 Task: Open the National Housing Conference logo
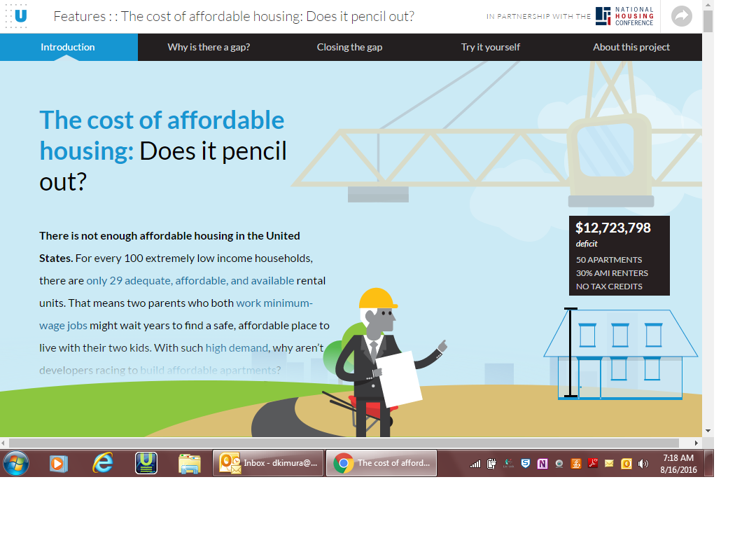coord(624,15)
